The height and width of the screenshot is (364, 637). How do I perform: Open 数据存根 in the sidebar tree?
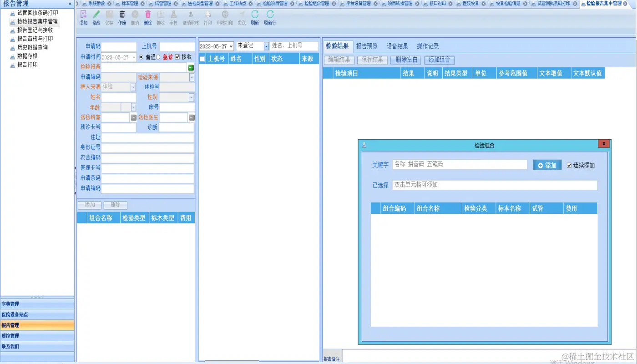pos(27,56)
